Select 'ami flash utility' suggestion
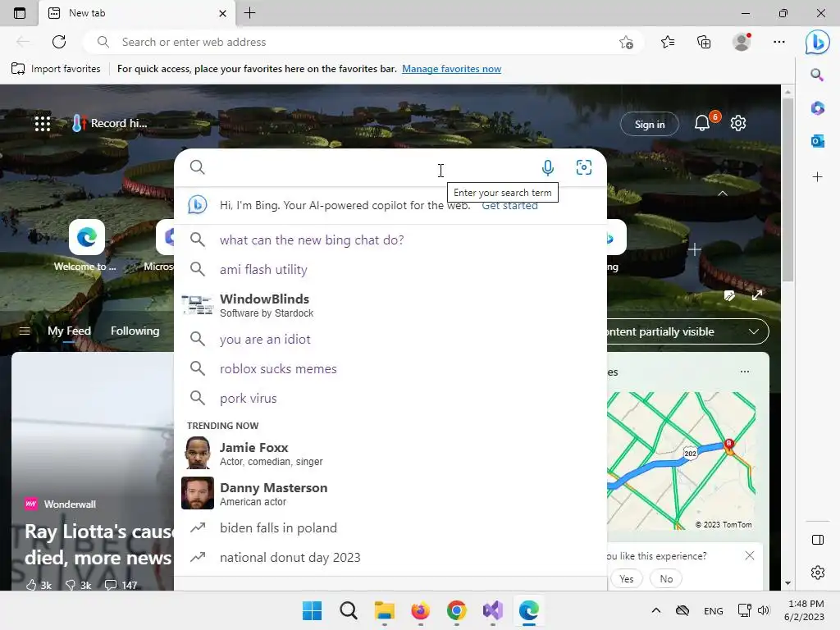 390,269
